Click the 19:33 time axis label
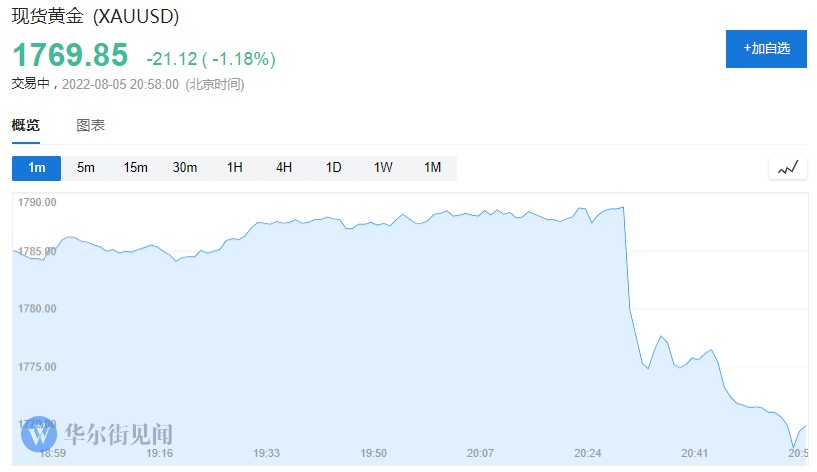Image resolution: width=817 pixels, height=472 pixels. (266, 453)
